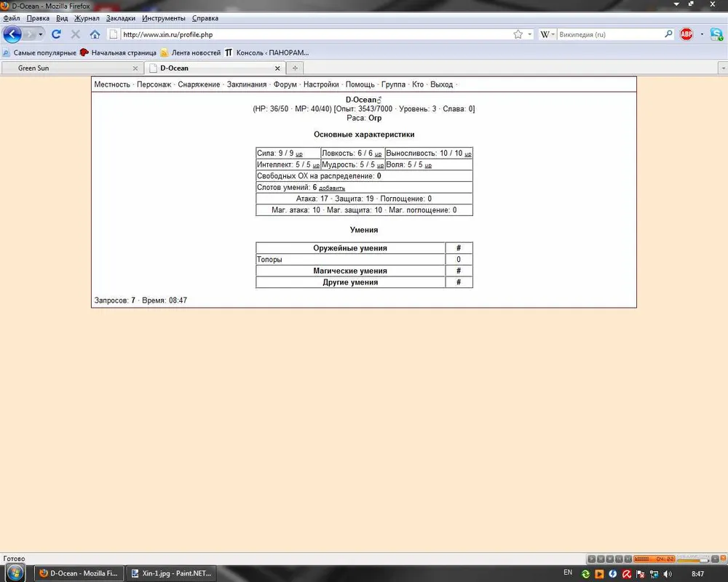Open Лента новостей bookmark feed

[191, 52]
